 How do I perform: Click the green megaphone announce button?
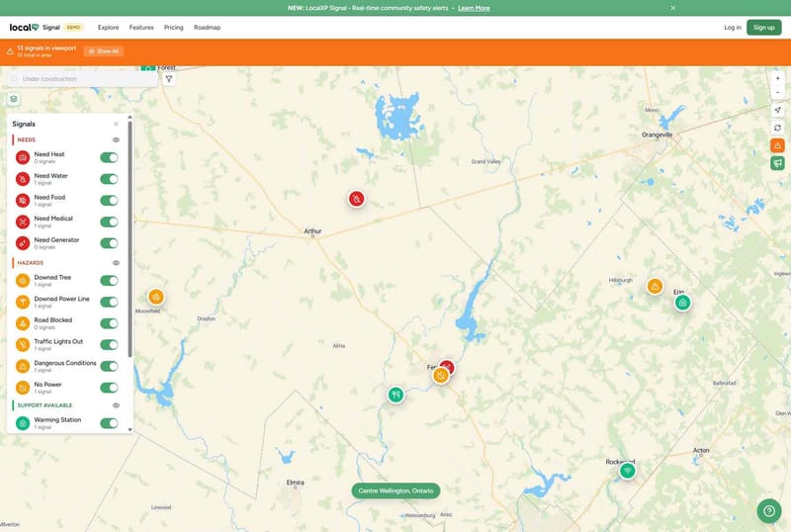pyautogui.click(x=777, y=163)
